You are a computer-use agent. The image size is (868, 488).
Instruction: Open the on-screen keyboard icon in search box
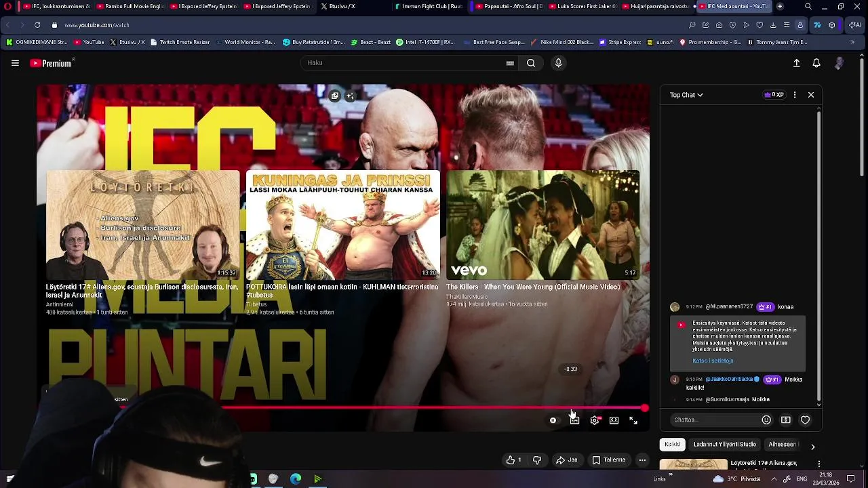tap(510, 63)
